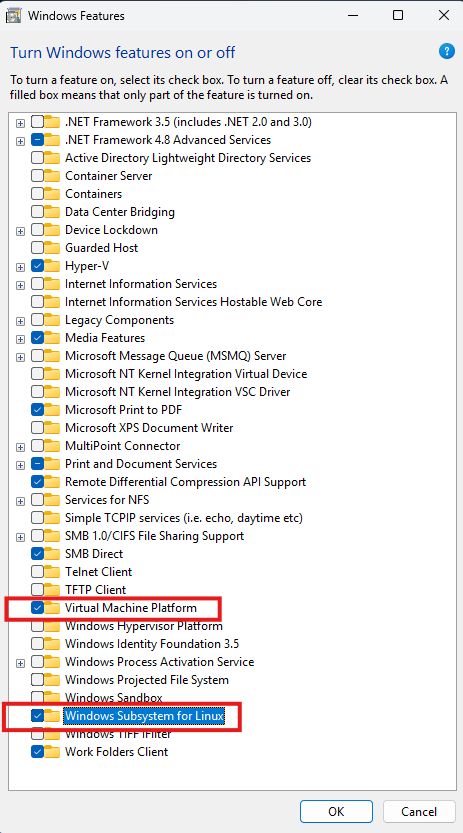
Task: Uncheck the SMB Direct checkbox
Action: (x=37, y=554)
